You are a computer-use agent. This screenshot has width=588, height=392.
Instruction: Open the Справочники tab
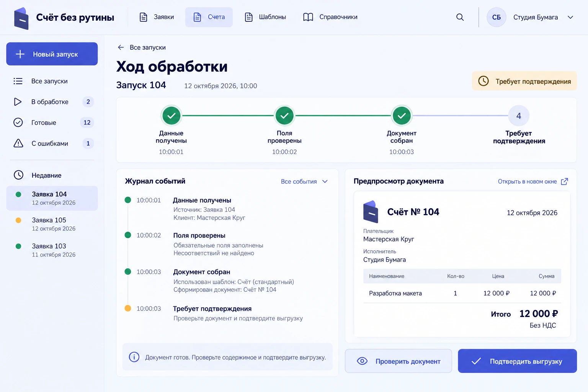[x=330, y=17]
